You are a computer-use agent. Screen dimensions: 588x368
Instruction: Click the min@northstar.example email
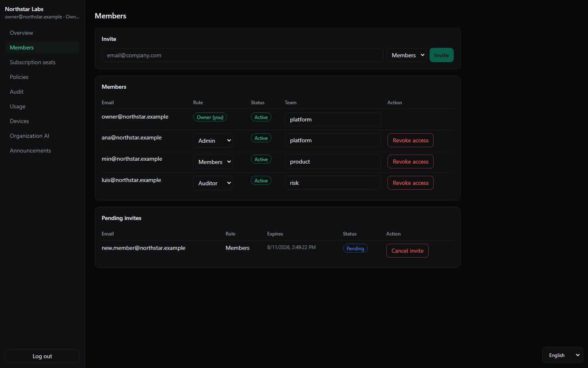[132, 159]
